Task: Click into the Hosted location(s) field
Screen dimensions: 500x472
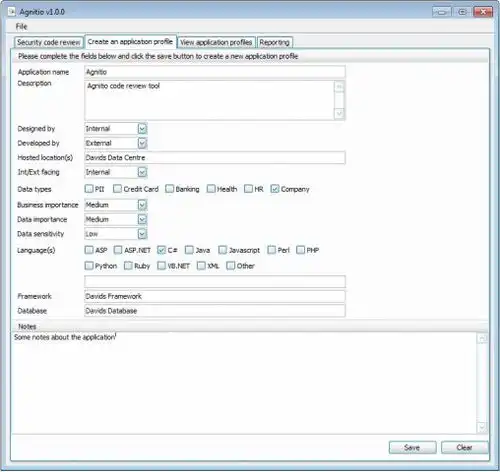Action: click(x=215, y=157)
